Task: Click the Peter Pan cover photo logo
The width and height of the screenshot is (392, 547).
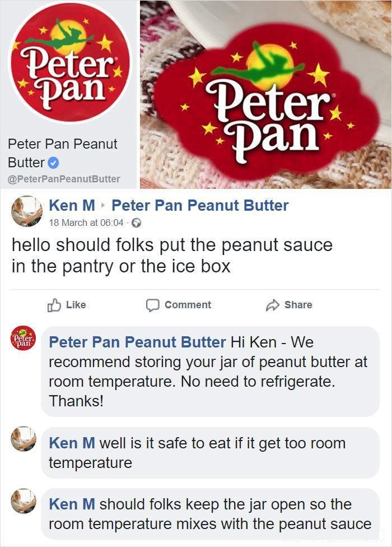Action: (268, 101)
